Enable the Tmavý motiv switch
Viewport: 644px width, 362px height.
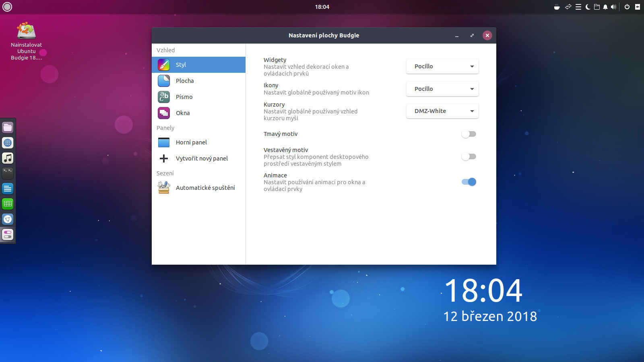(x=469, y=134)
